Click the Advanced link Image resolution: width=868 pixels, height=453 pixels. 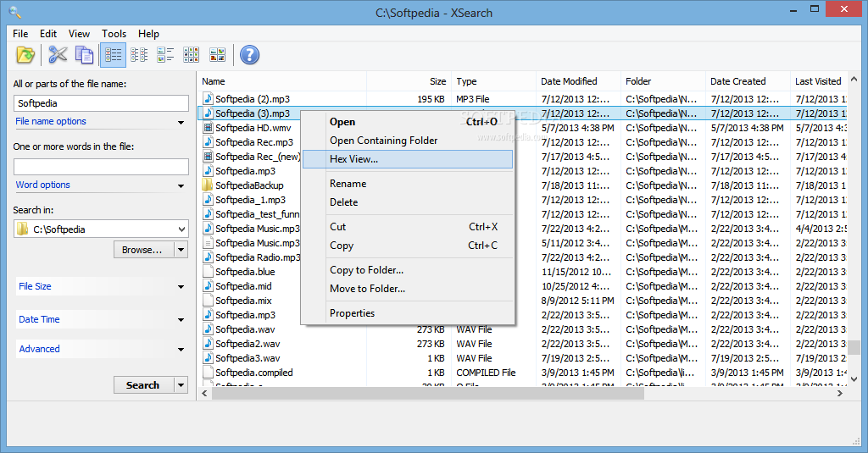[39, 349]
